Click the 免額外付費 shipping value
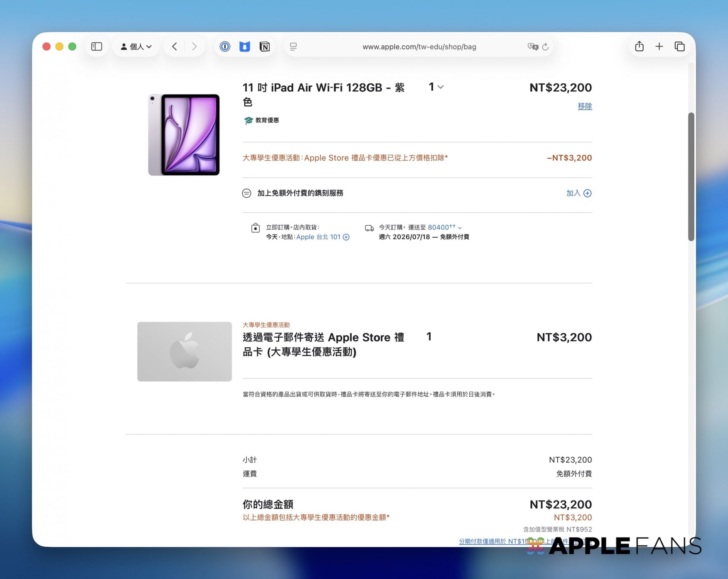 574,474
